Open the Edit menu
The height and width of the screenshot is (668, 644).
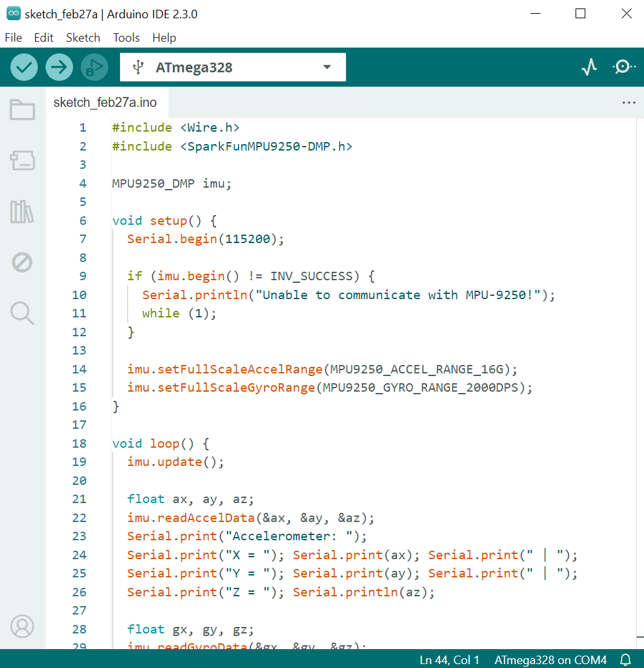[44, 38]
